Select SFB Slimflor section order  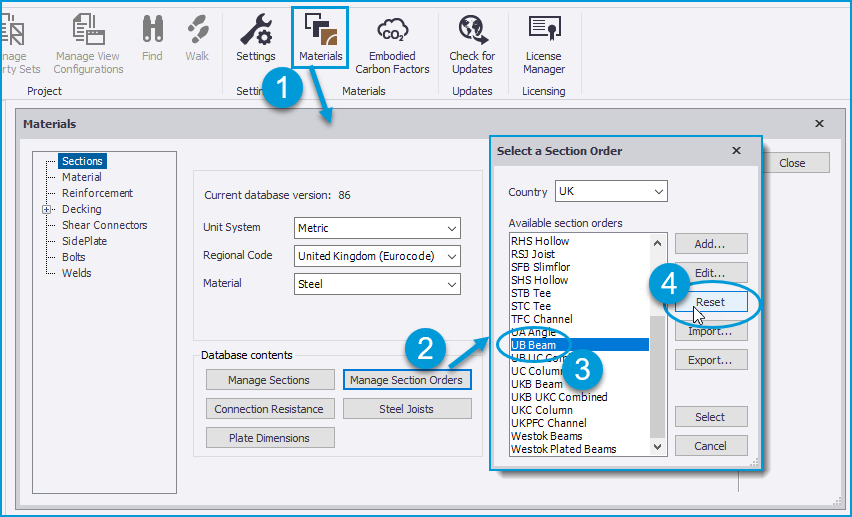(541, 267)
